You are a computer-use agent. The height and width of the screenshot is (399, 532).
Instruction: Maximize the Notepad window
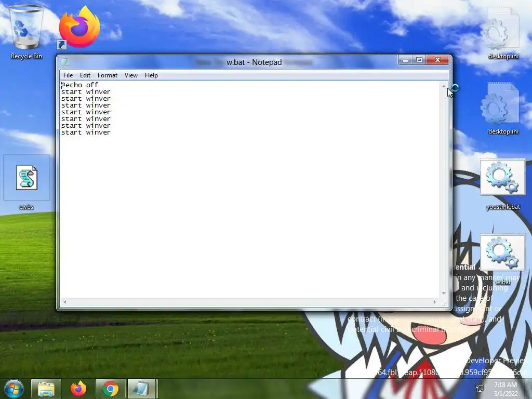click(419, 60)
